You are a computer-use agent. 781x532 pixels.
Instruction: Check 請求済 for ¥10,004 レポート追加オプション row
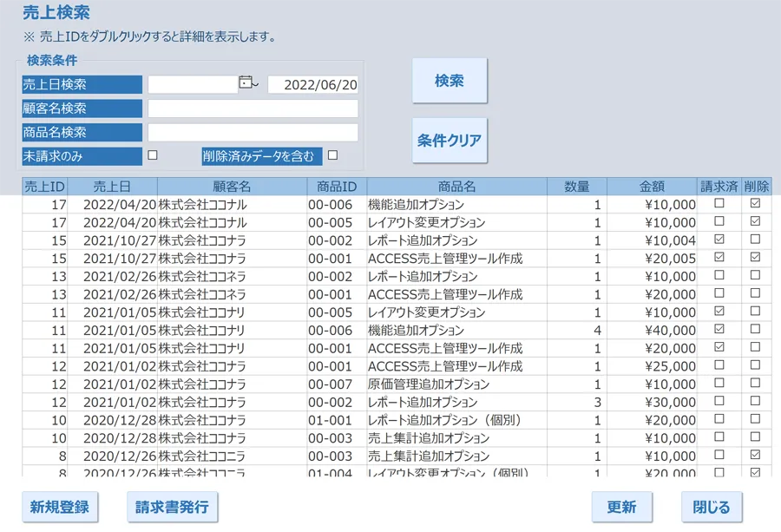pyautogui.click(x=719, y=239)
